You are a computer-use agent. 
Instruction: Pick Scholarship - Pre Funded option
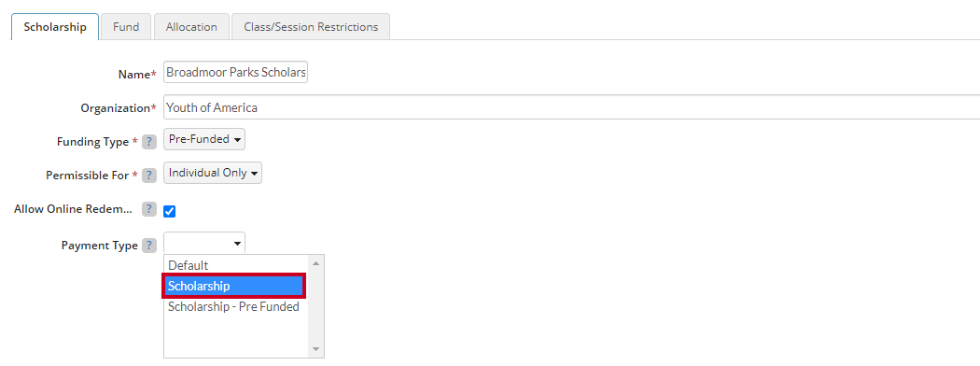click(x=235, y=307)
